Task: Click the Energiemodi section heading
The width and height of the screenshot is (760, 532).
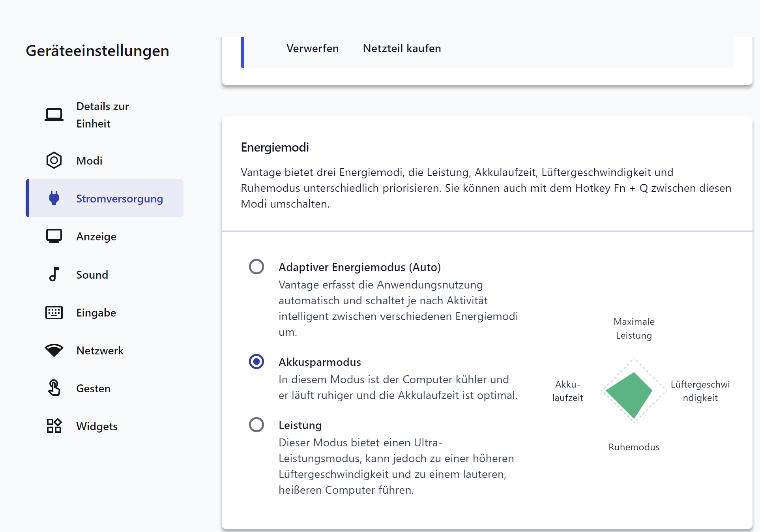Action: point(275,147)
